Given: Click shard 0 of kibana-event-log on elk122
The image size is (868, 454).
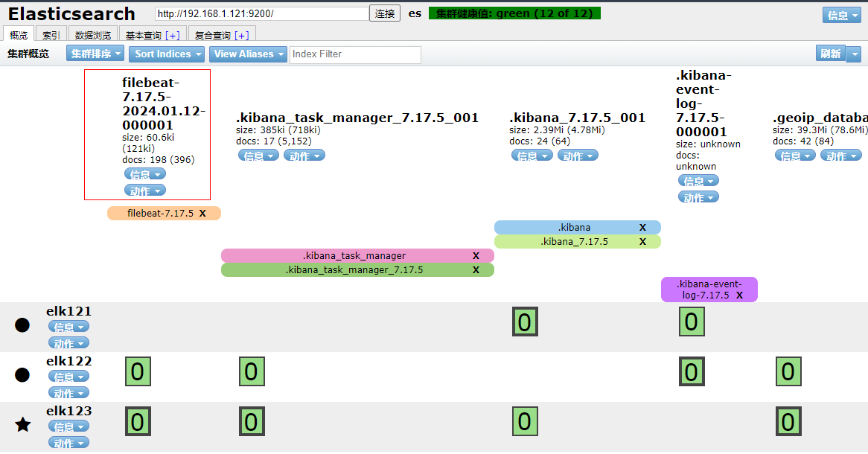Looking at the screenshot, I should pyautogui.click(x=692, y=371).
